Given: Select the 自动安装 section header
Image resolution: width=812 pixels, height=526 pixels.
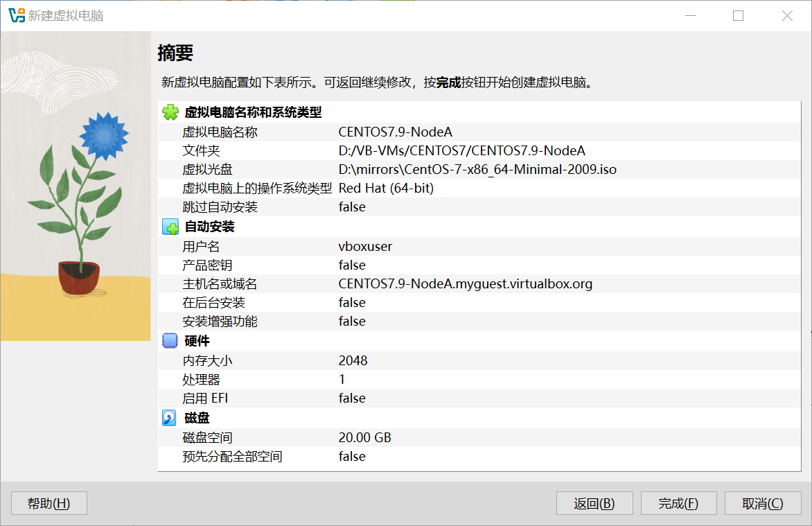Looking at the screenshot, I should pyautogui.click(x=210, y=227).
